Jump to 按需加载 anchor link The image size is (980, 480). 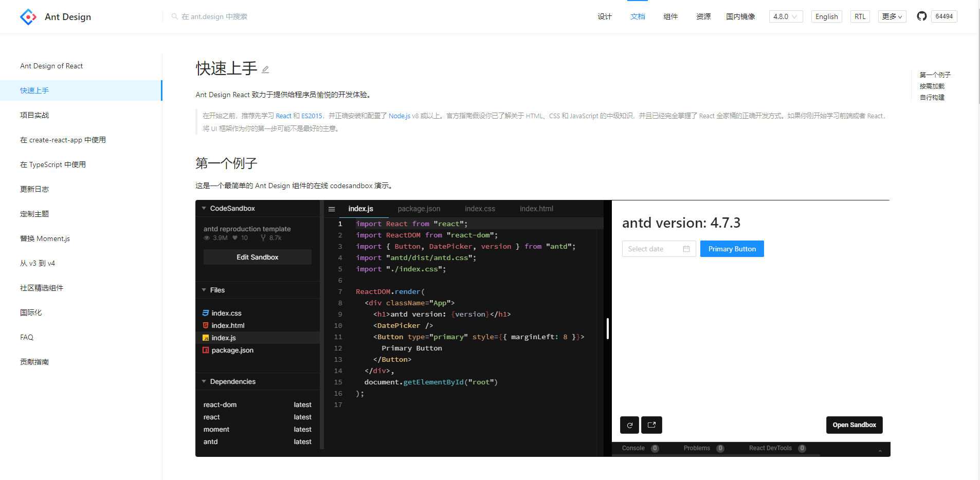point(932,86)
